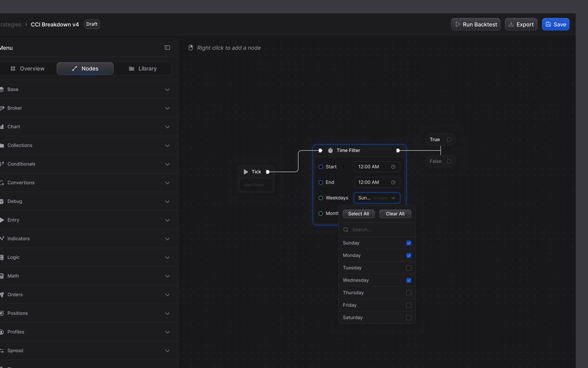Uncheck the Wednesday checkbox
Image resolution: width=588 pixels, height=368 pixels.
click(x=409, y=280)
